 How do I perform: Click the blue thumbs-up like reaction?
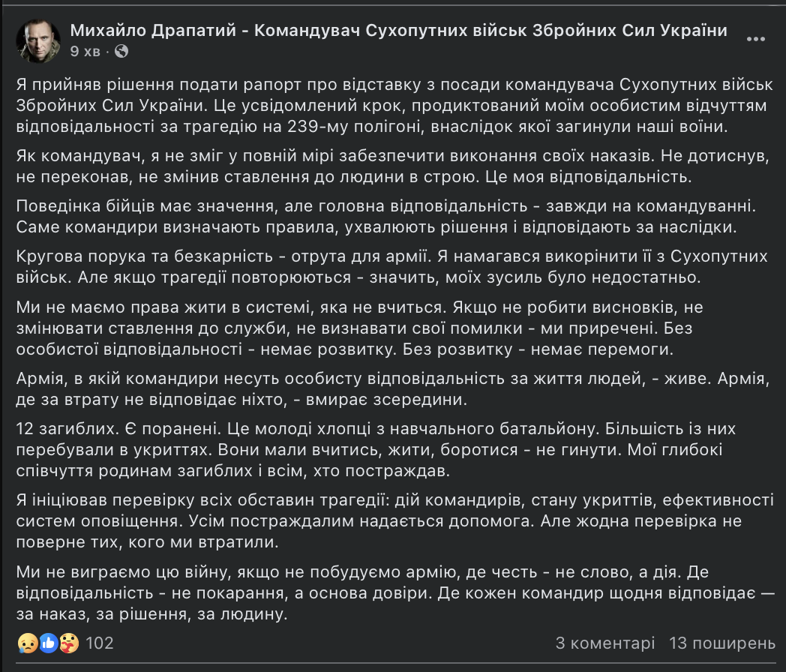[49, 643]
